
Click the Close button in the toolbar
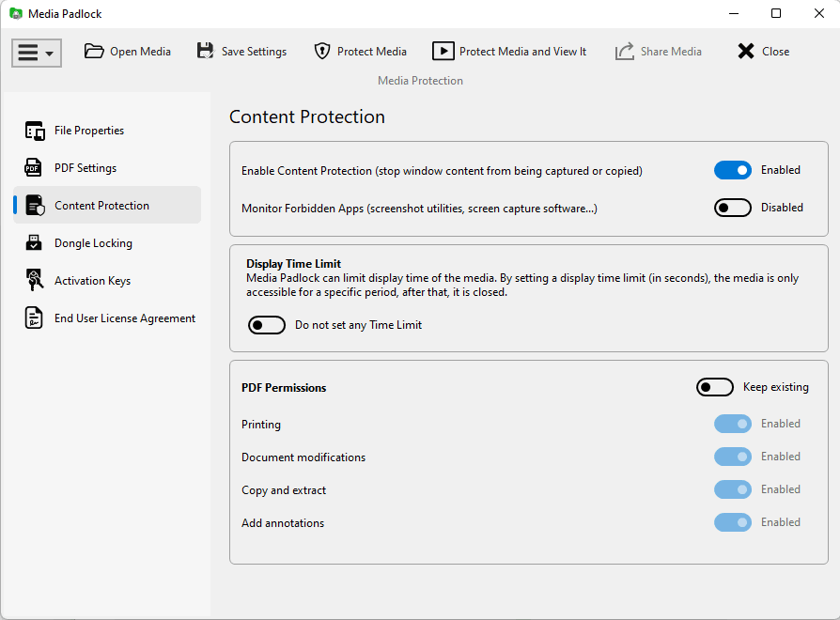tap(763, 52)
